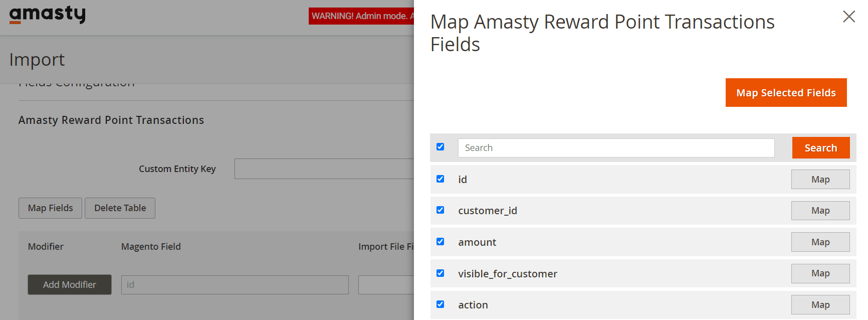868x320 pixels.
Task: Click the Custom Entity Key label
Action: tap(177, 169)
